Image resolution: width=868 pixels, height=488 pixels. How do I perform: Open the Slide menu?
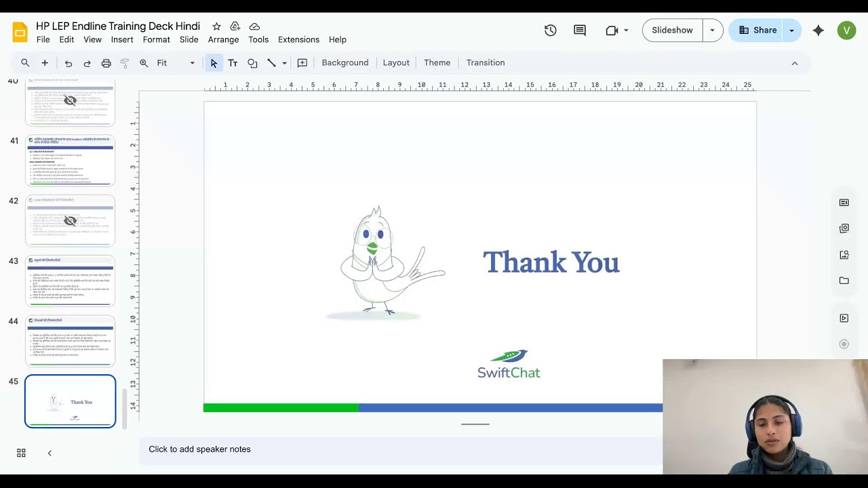[x=189, y=40]
